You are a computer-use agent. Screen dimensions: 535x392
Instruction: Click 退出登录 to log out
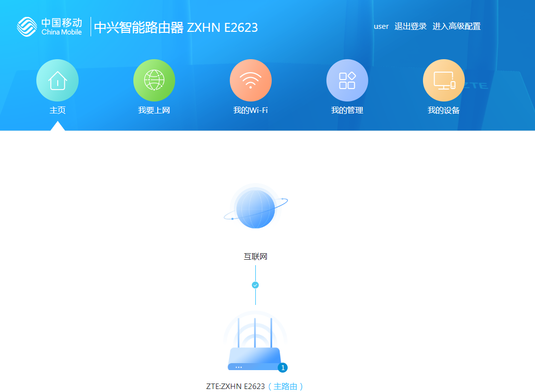[x=411, y=26]
